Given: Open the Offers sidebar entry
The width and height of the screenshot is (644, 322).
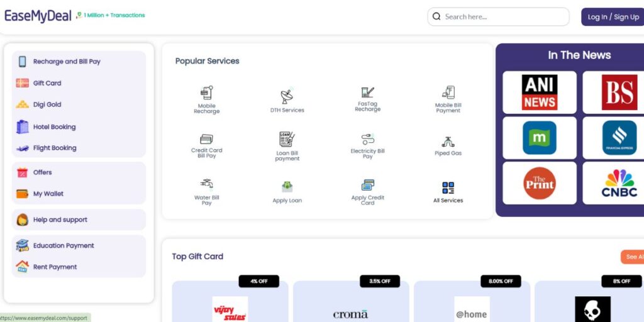Looking at the screenshot, I should click(x=42, y=172).
